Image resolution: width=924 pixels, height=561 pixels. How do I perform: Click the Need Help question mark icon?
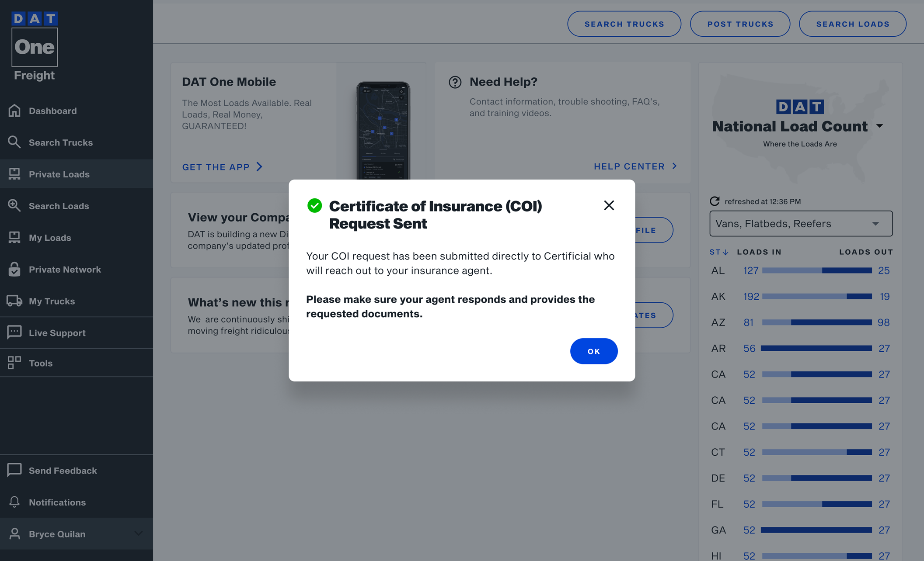(455, 82)
